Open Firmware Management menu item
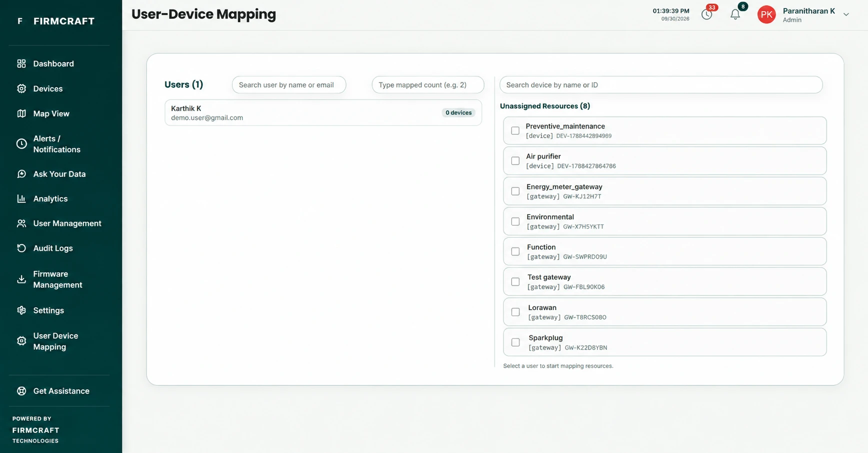 coord(59,279)
